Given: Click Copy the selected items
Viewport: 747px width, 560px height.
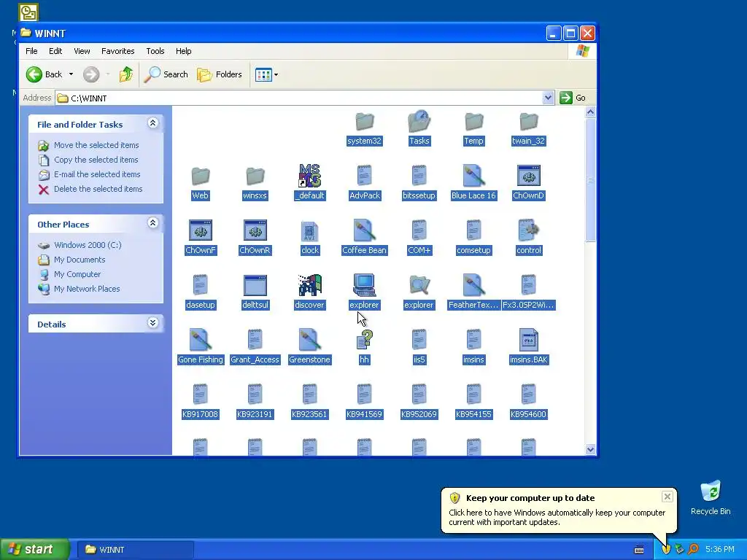Looking at the screenshot, I should [96, 160].
